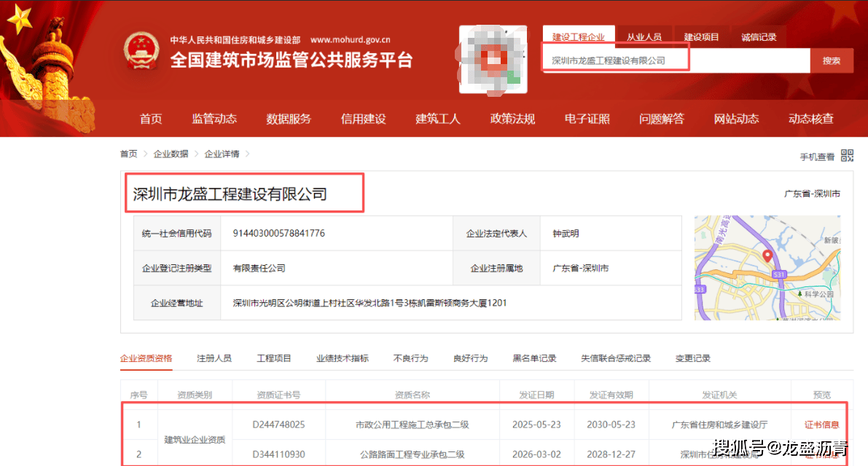Click the platform title 全国建筑市场监管公共服务平台
868x466 pixels.
(292, 60)
